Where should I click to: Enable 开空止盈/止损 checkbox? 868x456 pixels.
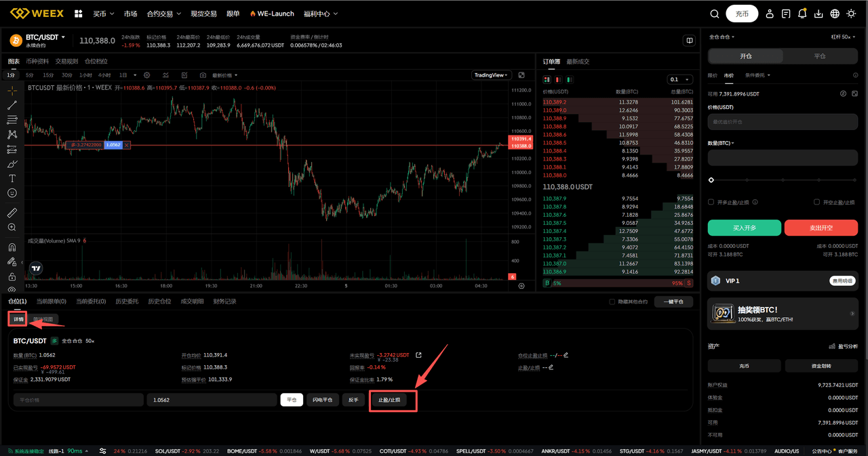point(817,202)
